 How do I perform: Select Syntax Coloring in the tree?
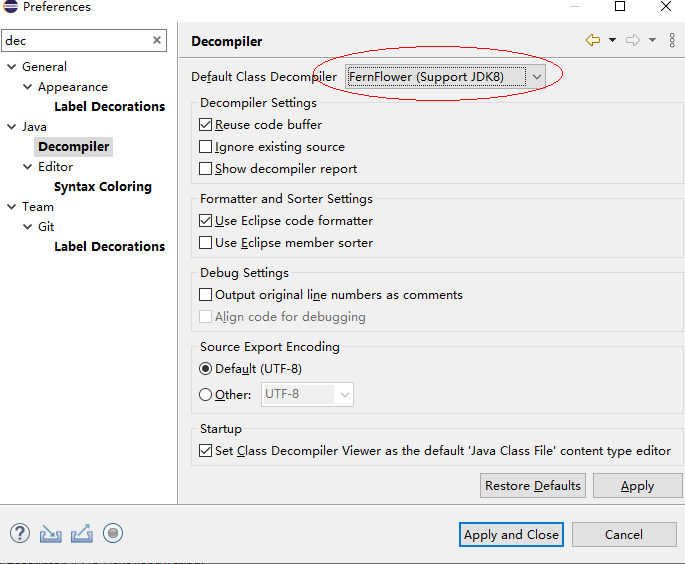[x=103, y=187]
